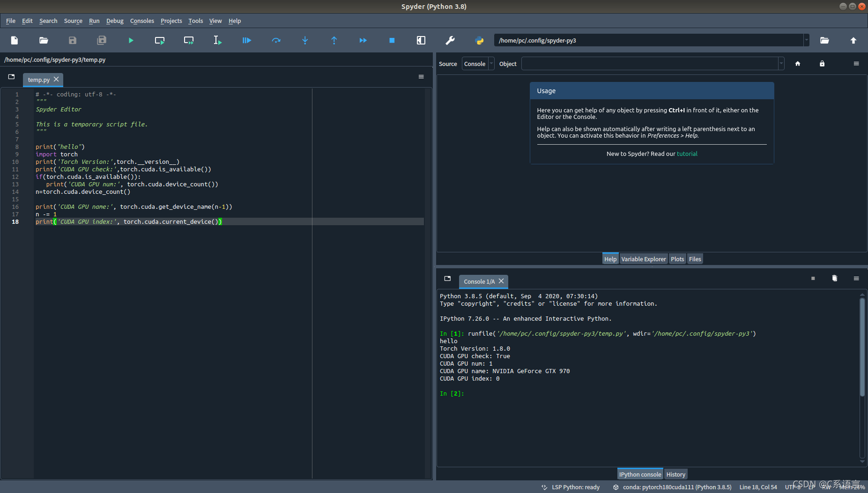Expand the Object combo box arrow
The height and width of the screenshot is (493, 868).
tap(781, 64)
